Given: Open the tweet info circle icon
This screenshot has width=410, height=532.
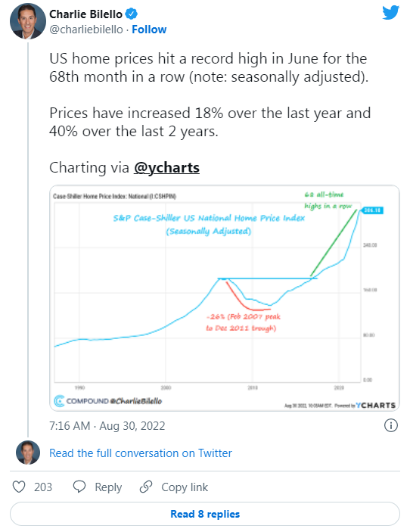Looking at the screenshot, I should coord(390,425).
